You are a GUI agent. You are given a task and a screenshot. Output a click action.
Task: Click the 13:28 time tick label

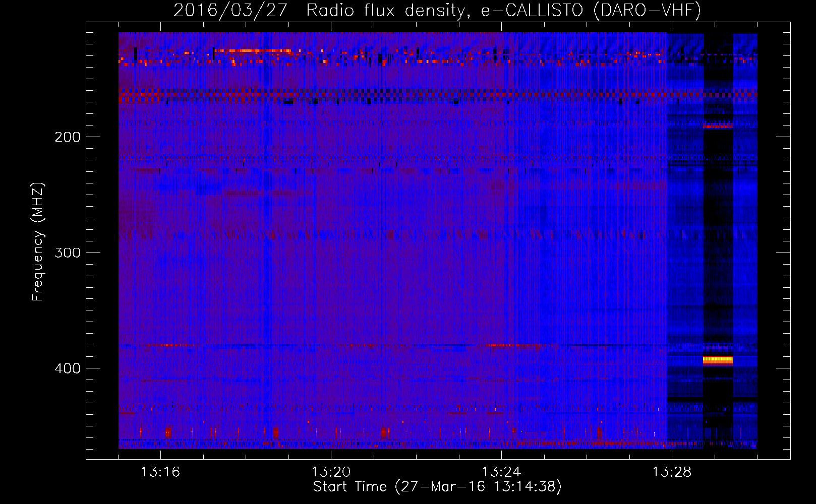point(672,472)
